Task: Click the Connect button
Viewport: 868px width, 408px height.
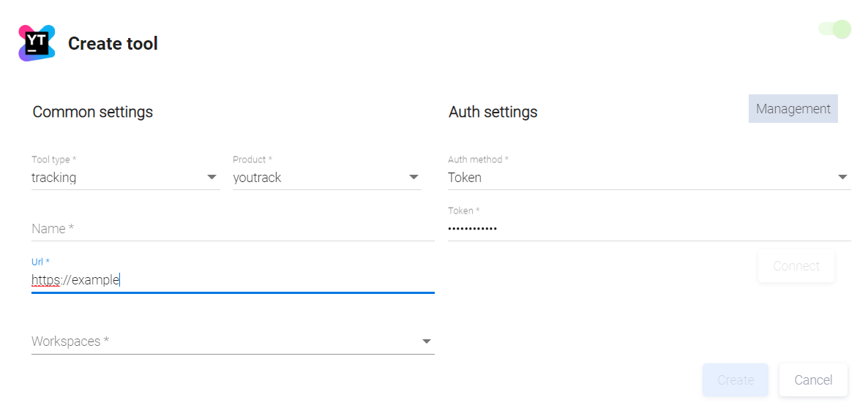Action: [796, 266]
